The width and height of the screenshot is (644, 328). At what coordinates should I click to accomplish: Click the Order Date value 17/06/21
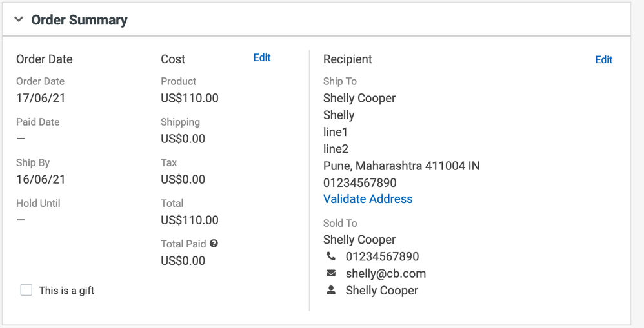(41, 99)
